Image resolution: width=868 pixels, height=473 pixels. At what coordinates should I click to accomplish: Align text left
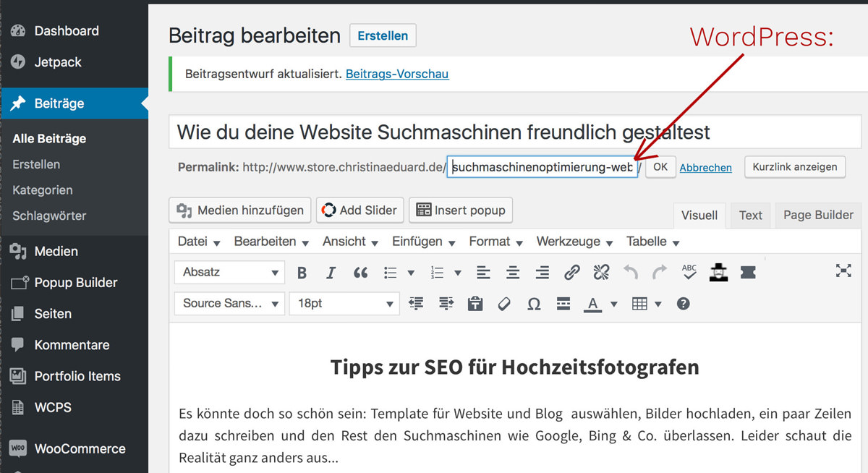tap(483, 273)
